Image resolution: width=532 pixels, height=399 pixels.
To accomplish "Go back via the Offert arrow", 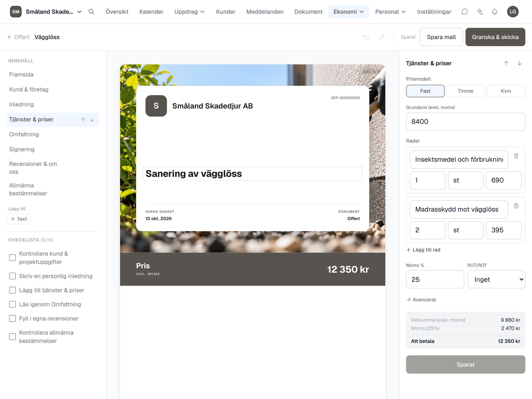I will pos(18,37).
